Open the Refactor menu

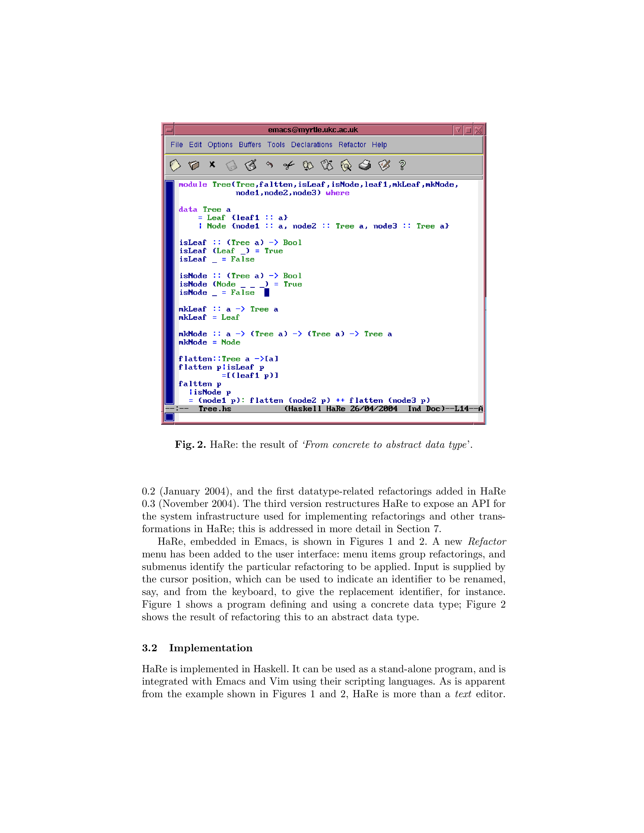352,145
